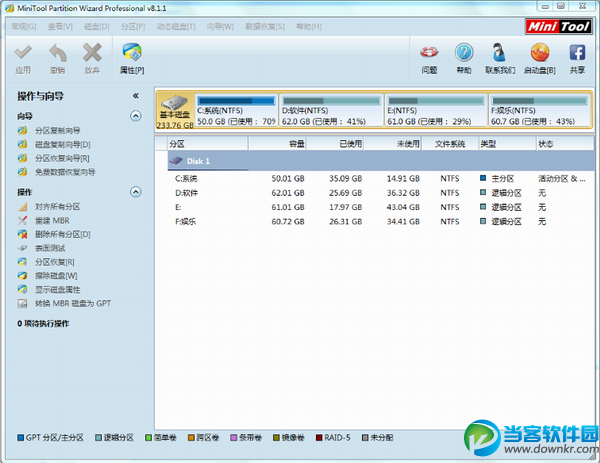Select the F:娱乐 row in partition list
This screenshot has width=600, height=463.
(381, 222)
